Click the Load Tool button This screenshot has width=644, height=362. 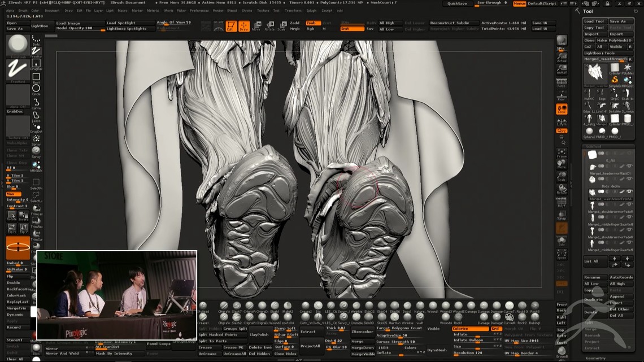(595, 21)
